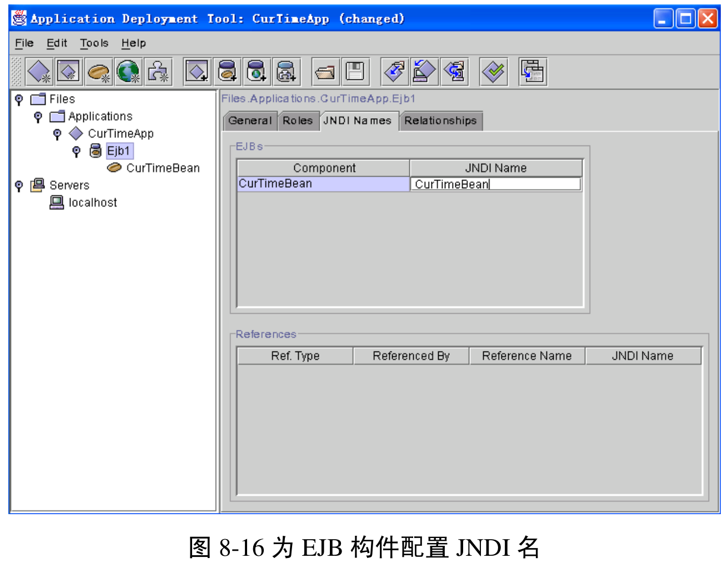Click the Servers computers icon in tree

point(38,185)
